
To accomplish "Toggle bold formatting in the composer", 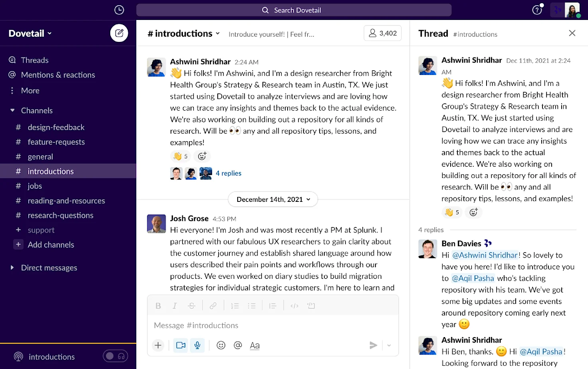I will pos(158,306).
